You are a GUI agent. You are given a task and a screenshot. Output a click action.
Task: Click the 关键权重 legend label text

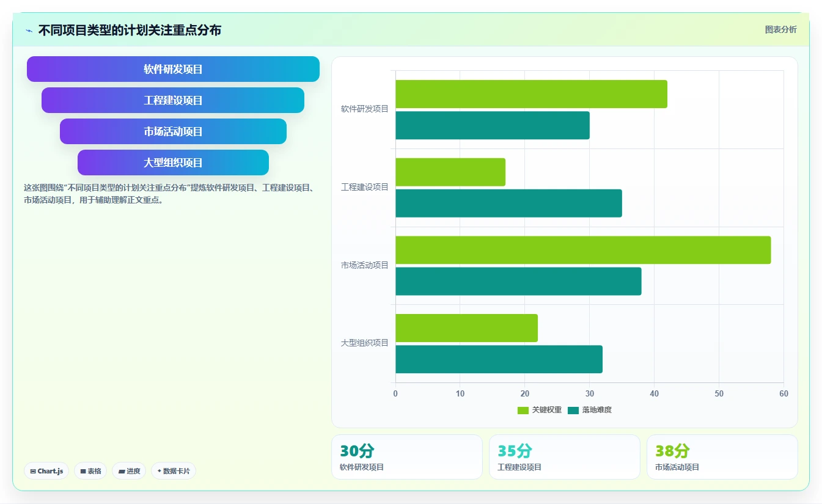547,410
